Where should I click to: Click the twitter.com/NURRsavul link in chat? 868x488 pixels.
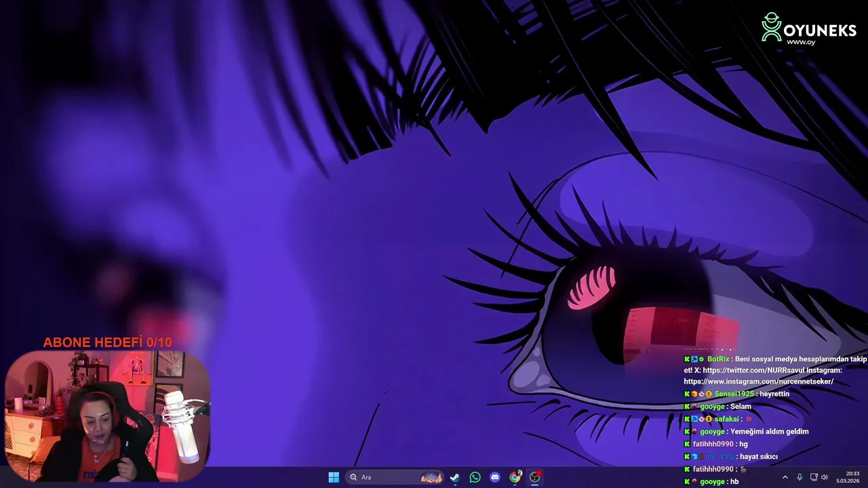[x=753, y=371]
